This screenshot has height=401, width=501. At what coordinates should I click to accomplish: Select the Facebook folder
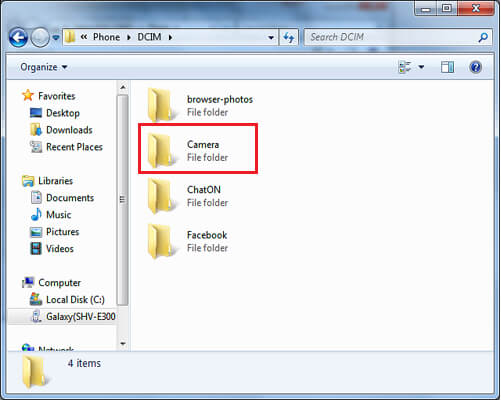click(x=188, y=241)
